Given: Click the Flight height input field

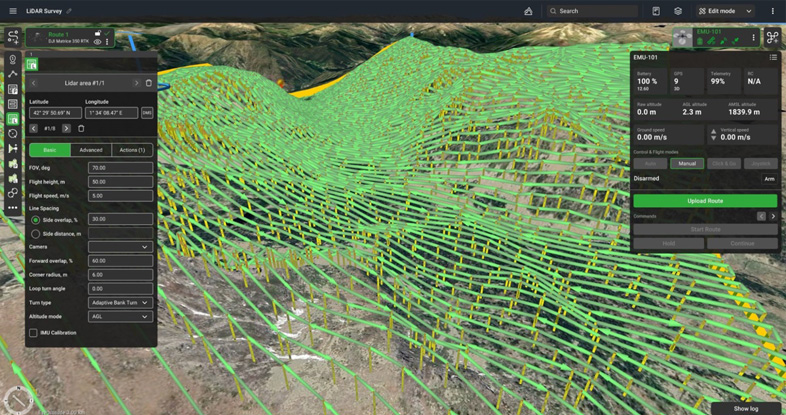Looking at the screenshot, I should pos(120,182).
